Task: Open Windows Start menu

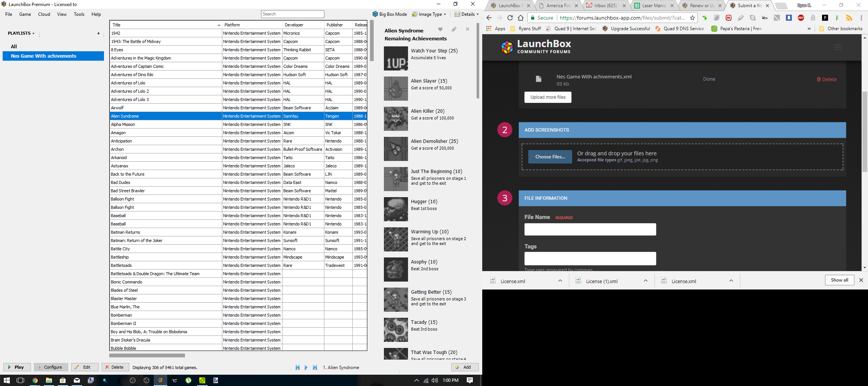Action: 6,380
